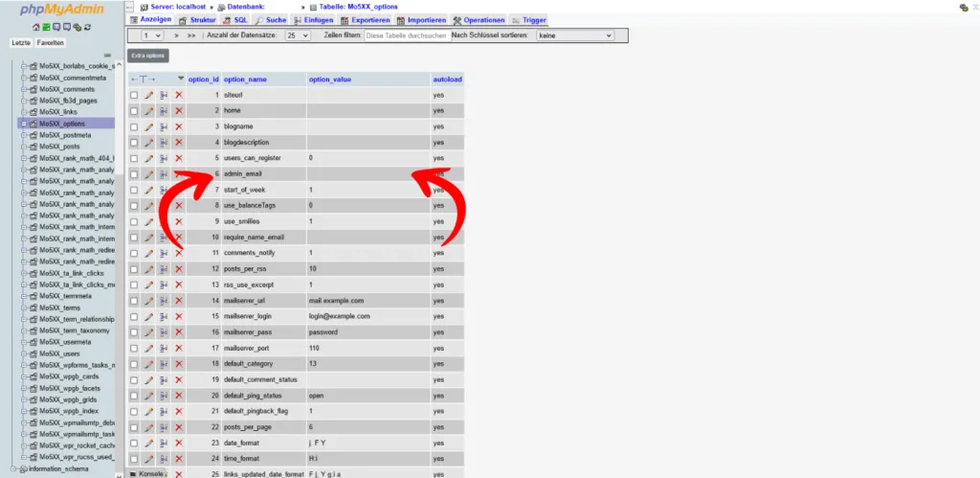This screenshot has width=980, height=478.
Task: Tick the start_of_week row checkbox
Action: pyautogui.click(x=134, y=190)
